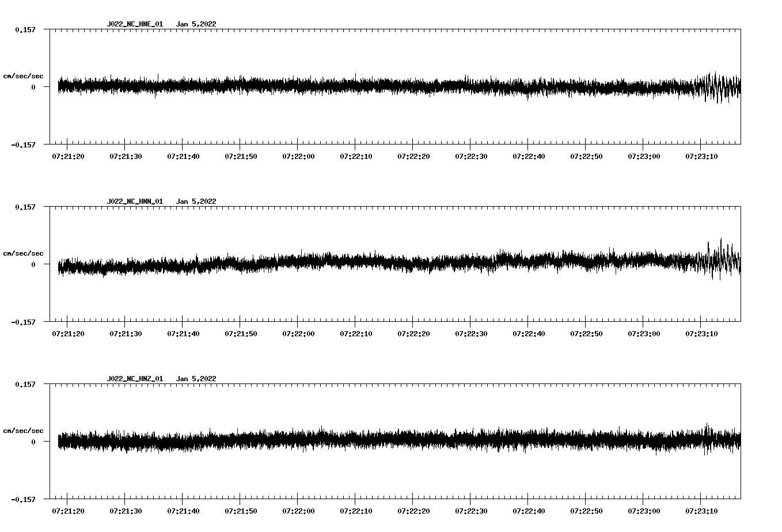The image size is (782, 532).
Task: Click the 07:22:20 time label under HNE plot
Action: (413, 156)
